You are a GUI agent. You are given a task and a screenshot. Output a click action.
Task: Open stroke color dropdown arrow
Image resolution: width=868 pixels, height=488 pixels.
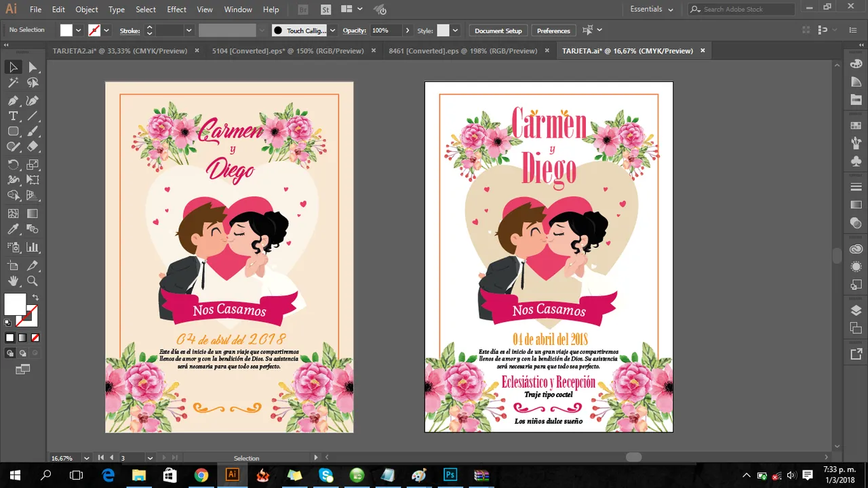[x=106, y=30]
